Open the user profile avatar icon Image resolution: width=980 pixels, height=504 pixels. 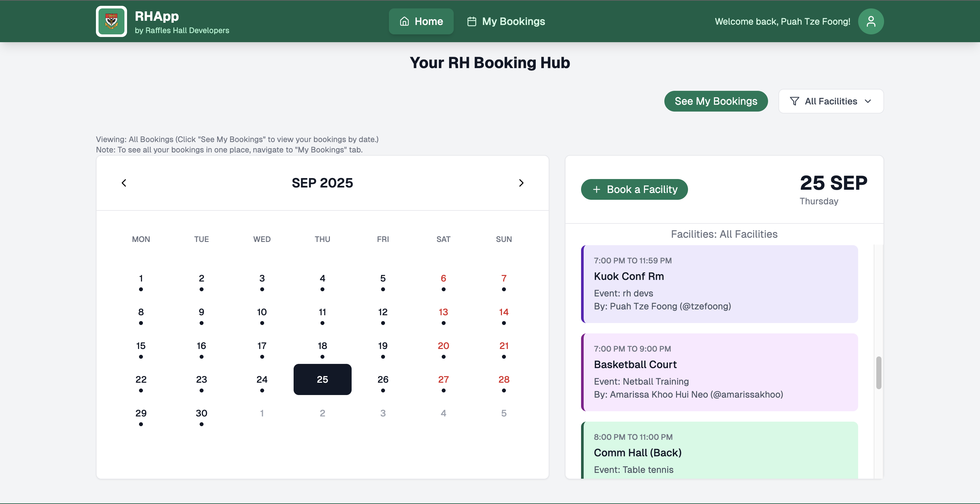[870, 21]
